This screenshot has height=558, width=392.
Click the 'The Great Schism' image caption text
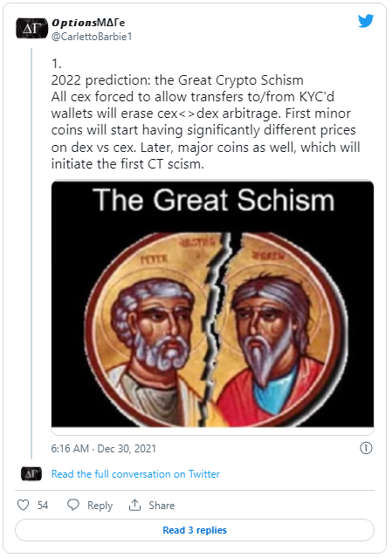pos(213,200)
